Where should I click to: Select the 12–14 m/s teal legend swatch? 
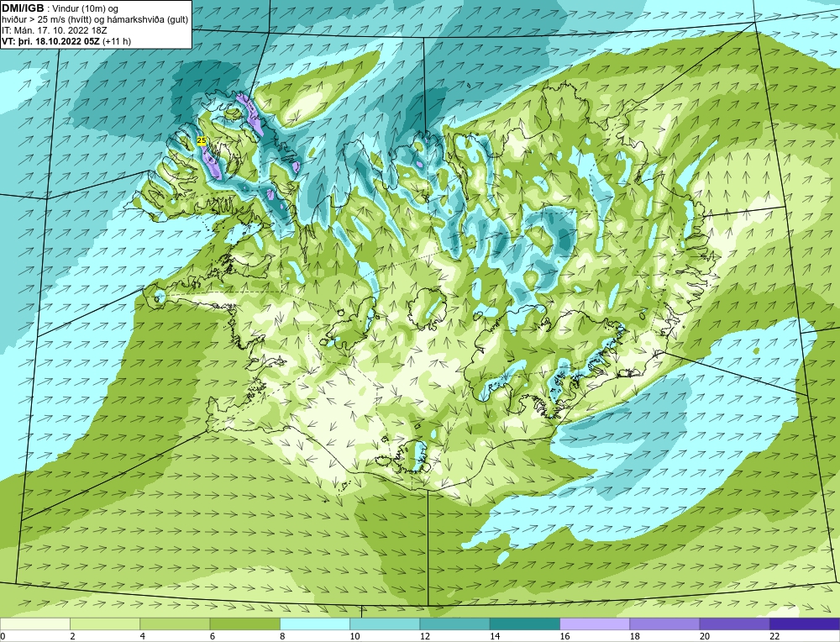tap(454, 624)
